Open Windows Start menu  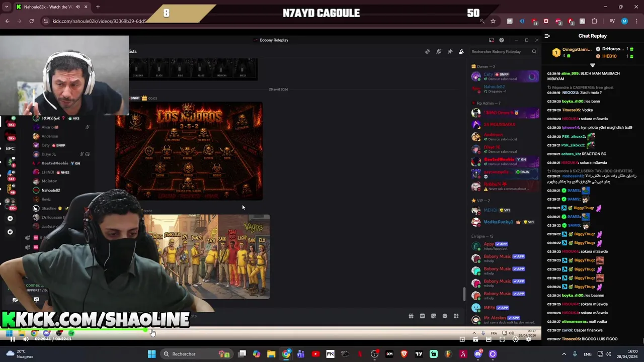(151, 354)
